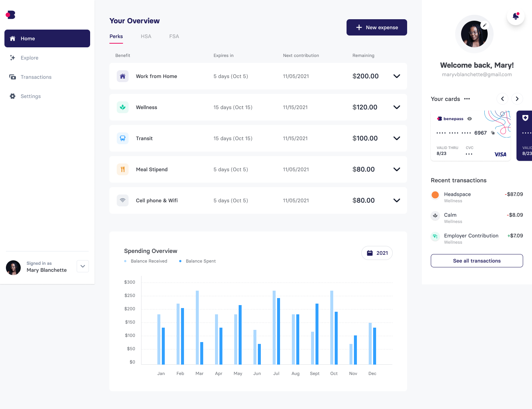Click the Headspace orange icon
The image size is (532, 409).
coord(435,195)
